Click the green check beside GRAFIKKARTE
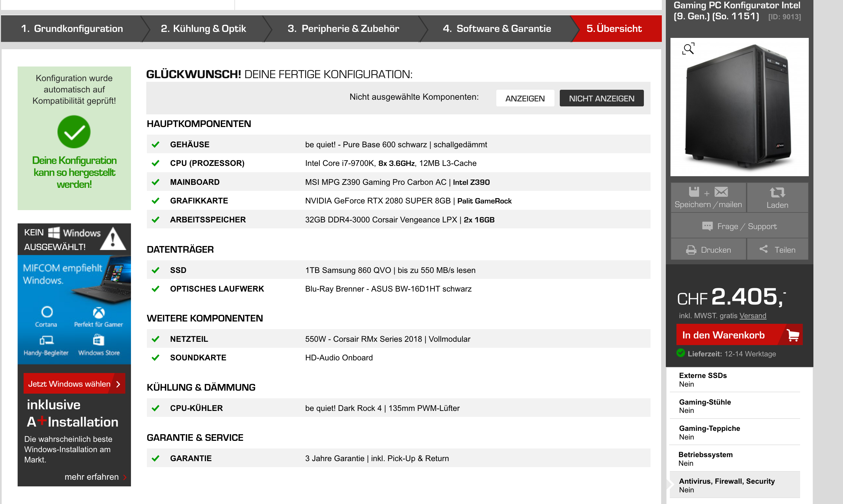Viewport: 843px width, 504px height. (x=156, y=201)
